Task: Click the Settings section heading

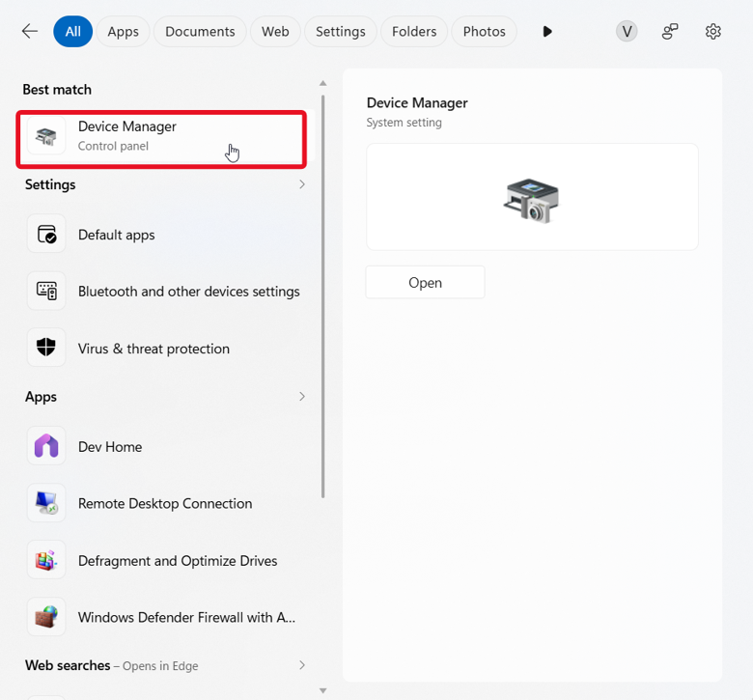Action: tap(50, 184)
